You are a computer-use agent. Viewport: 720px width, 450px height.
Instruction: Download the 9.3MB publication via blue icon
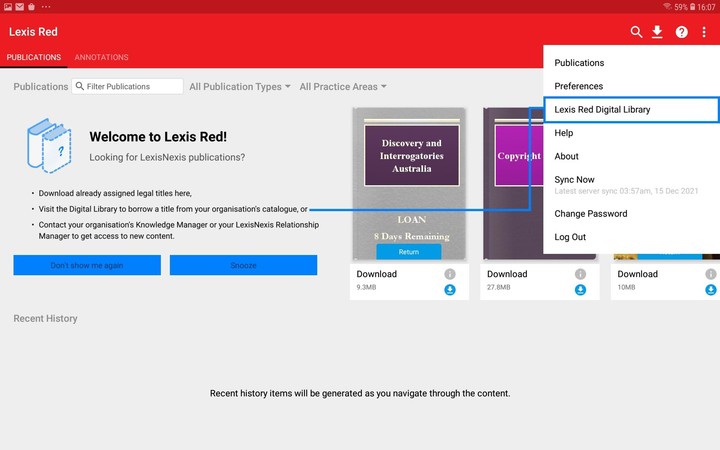(x=450, y=290)
